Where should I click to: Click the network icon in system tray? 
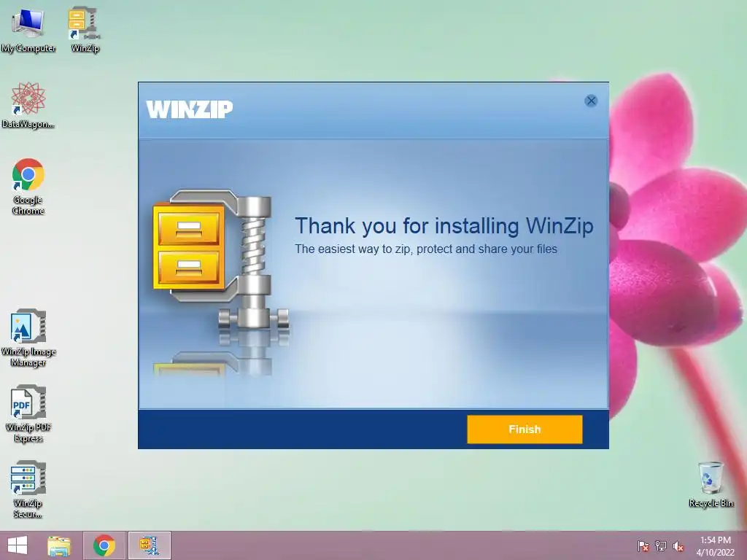pos(661,546)
